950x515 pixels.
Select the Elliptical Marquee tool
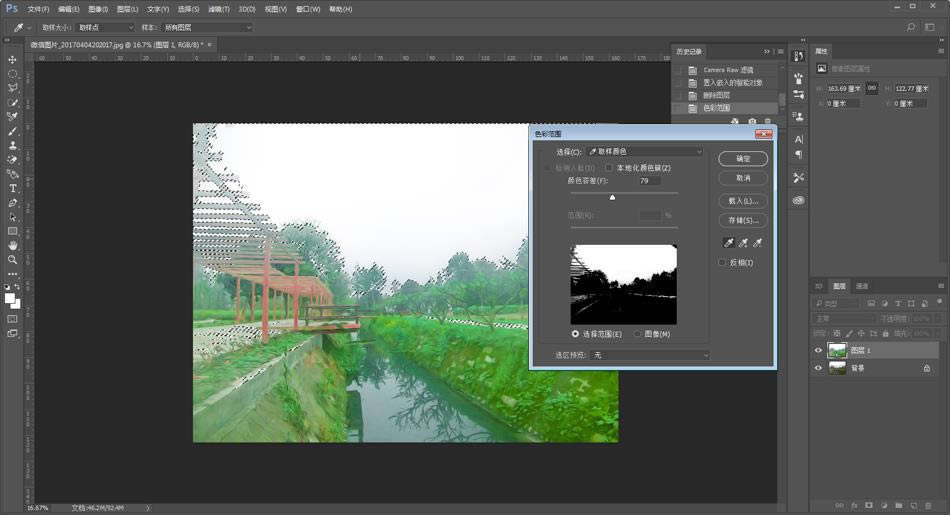click(13, 74)
